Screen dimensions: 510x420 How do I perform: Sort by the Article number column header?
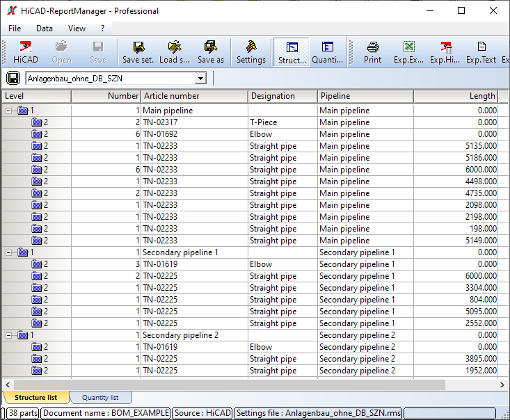pos(195,96)
